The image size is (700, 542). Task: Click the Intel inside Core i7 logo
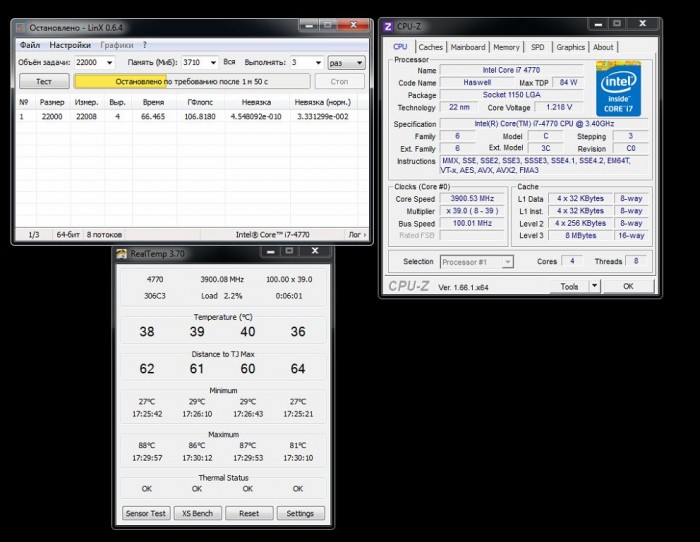tap(618, 89)
